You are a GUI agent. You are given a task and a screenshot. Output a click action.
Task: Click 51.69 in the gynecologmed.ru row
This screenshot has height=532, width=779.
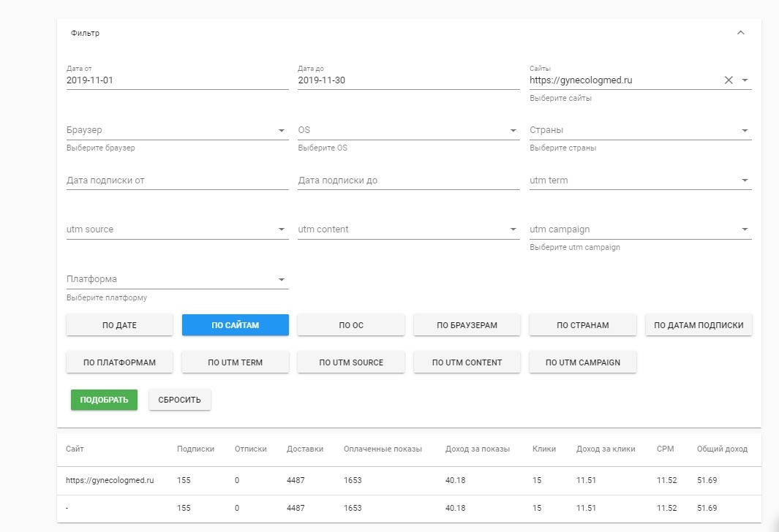tap(707, 480)
